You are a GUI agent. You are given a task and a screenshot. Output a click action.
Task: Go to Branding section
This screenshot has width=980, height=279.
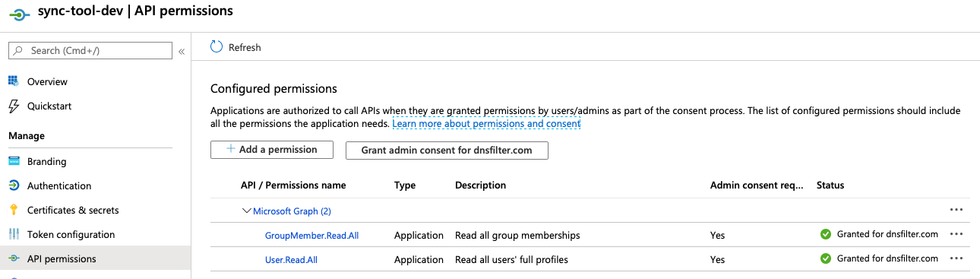46,161
